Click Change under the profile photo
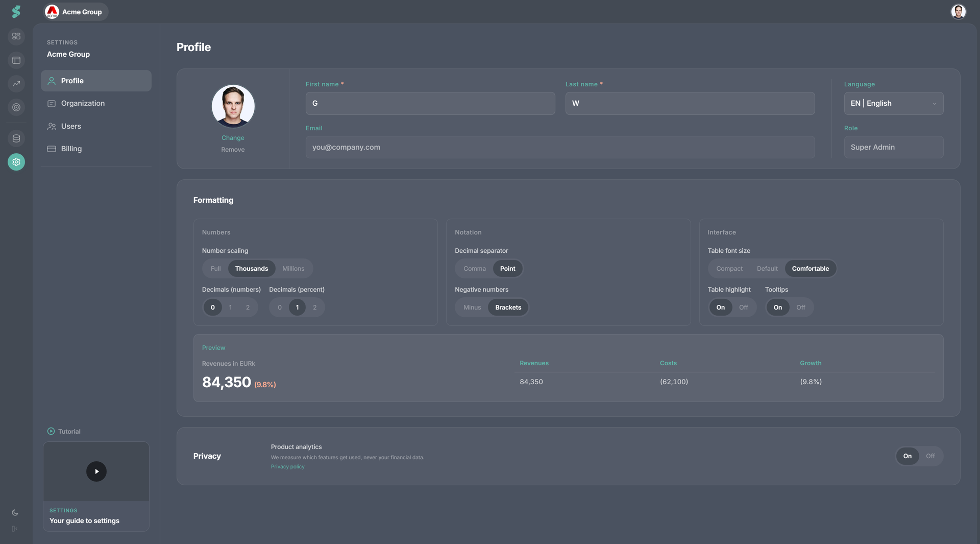Viewport: 980px width, 544px height. pos(233,138)
